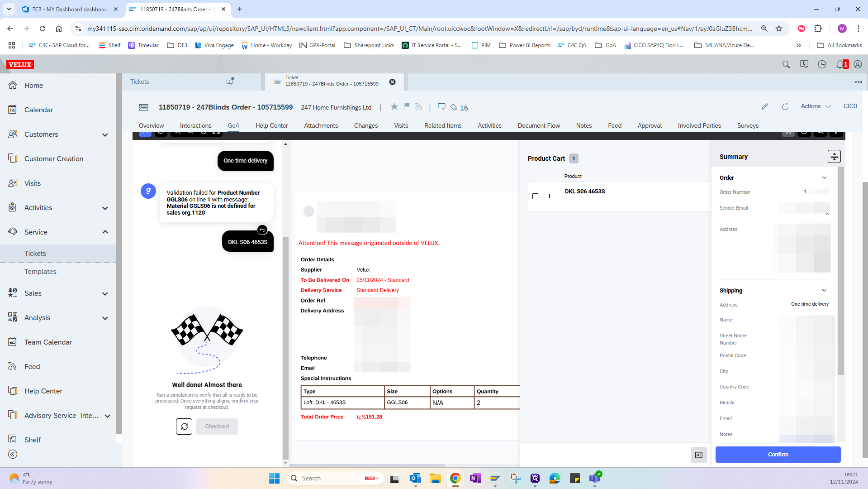Open the tags icon next to 16
The height and width of the screenshot is (489, 868).
(454, 107)
